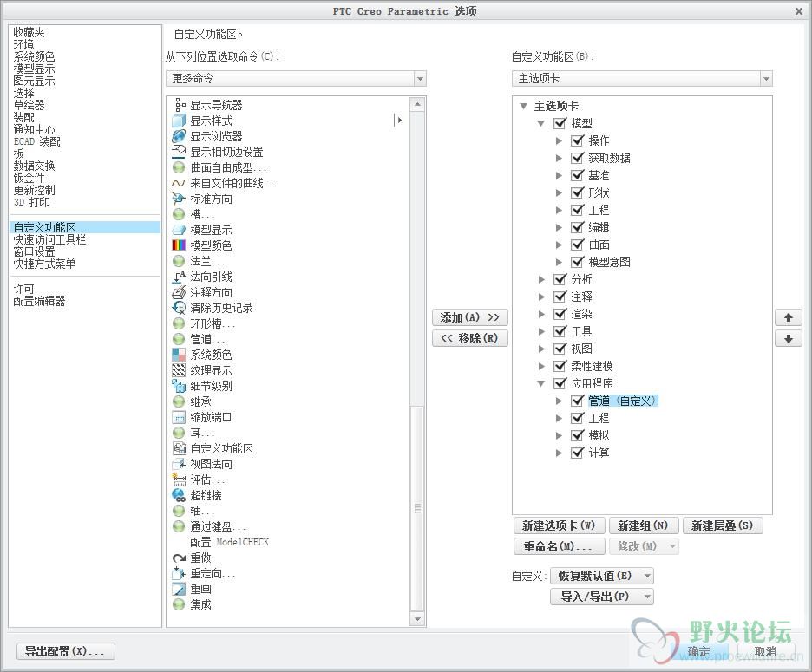Uncheck the 模型 tab checkbox
The height and width of the screenshot is (672, 812).
[560, 123]
